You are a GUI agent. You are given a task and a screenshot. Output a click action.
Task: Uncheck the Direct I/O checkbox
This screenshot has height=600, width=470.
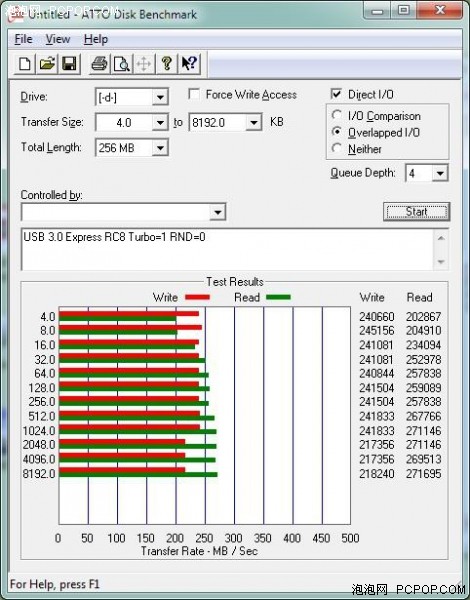click(336, 94)
